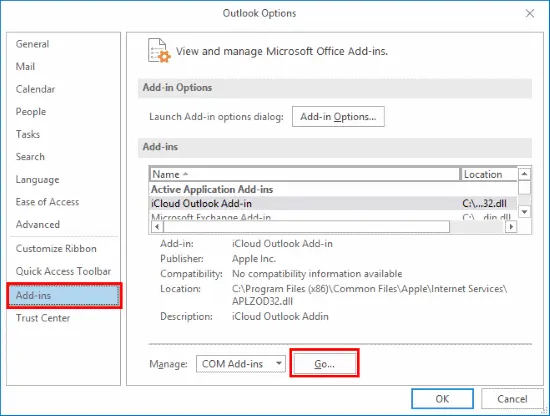Confirm with the OK button
The height and width of the screenshot is (416, 550).
(x=442, y=398)
